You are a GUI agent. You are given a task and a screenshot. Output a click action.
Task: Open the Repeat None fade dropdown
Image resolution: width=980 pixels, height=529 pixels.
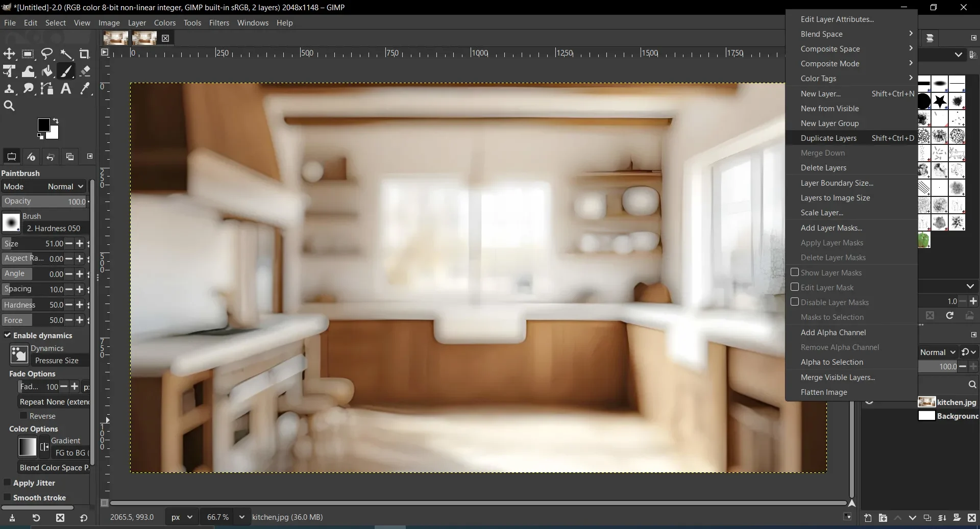pyautogui.click(x=54, y=401)
